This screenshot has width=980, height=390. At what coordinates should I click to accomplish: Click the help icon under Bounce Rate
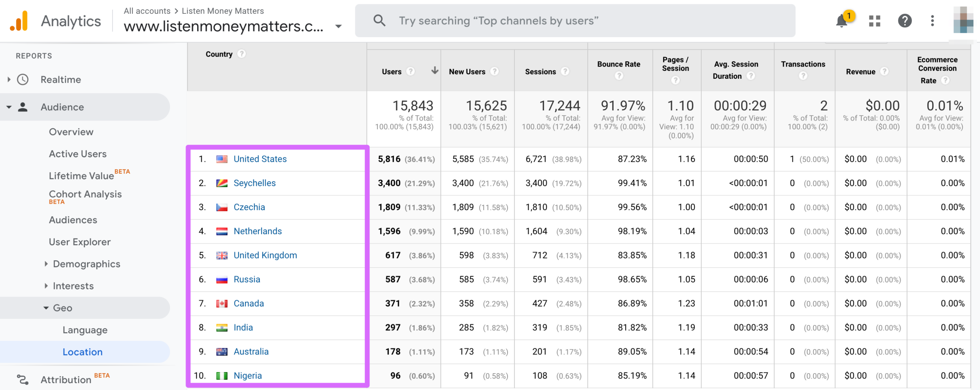619,76
